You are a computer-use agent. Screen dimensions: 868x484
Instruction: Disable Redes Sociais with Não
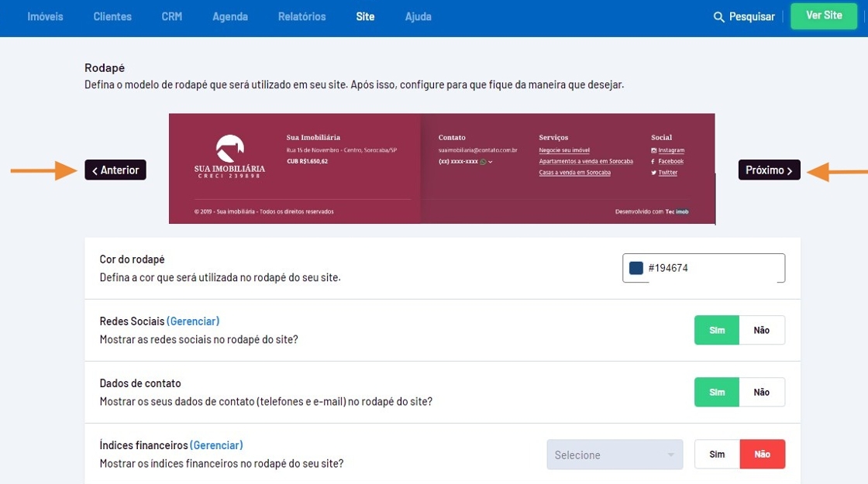point(762,330)
